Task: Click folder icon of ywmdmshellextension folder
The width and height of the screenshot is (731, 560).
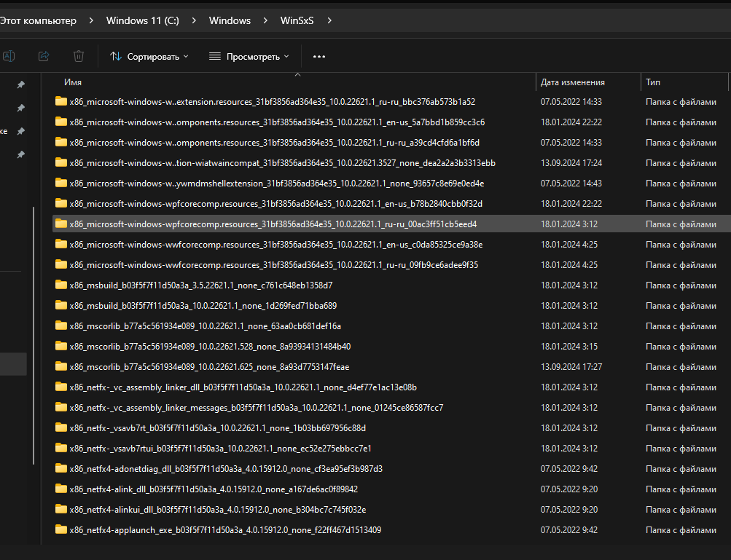Action: (61, 183)
